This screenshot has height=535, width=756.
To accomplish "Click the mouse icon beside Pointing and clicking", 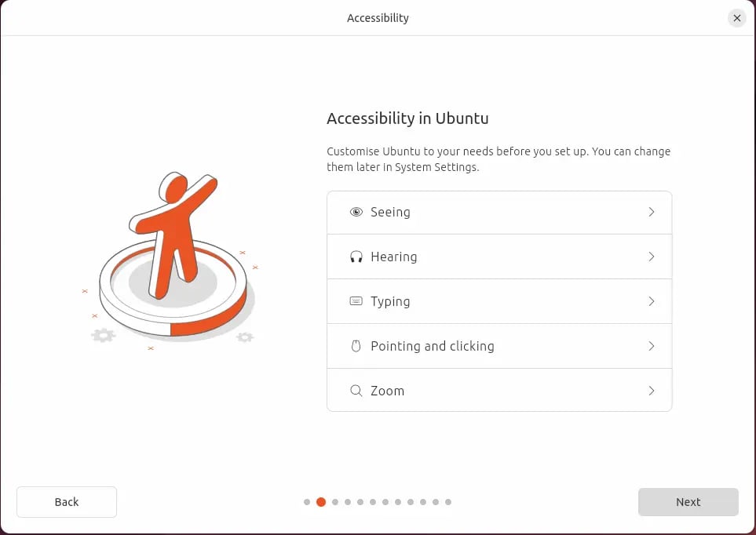I will [x=356, y=346].
